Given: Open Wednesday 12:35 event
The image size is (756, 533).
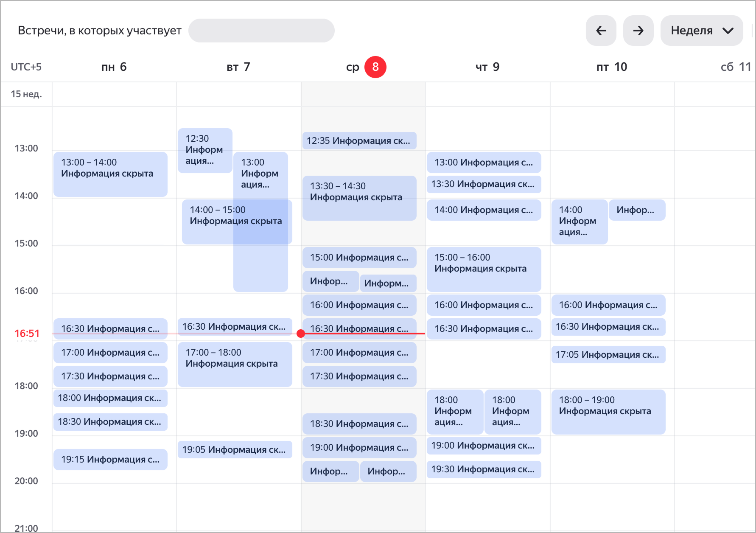Looking at the screenshot, I should (359, 140).
